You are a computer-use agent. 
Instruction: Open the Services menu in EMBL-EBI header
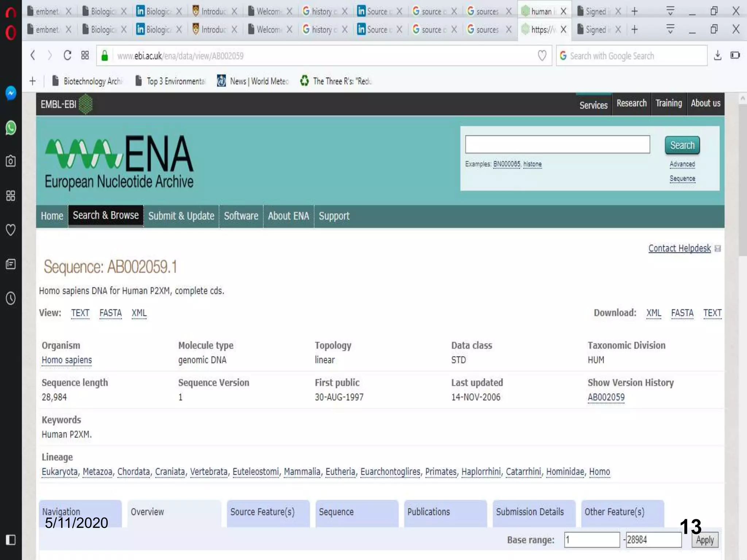[593, 105]
